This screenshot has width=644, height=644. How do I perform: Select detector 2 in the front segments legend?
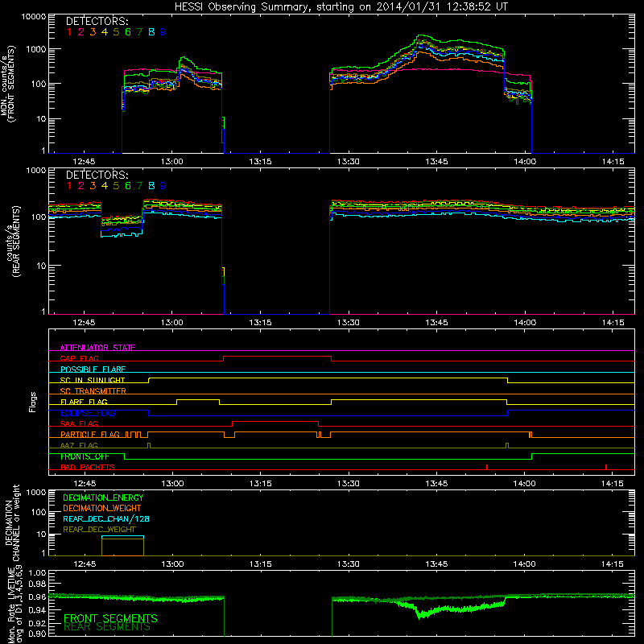(x=81, y=32)
